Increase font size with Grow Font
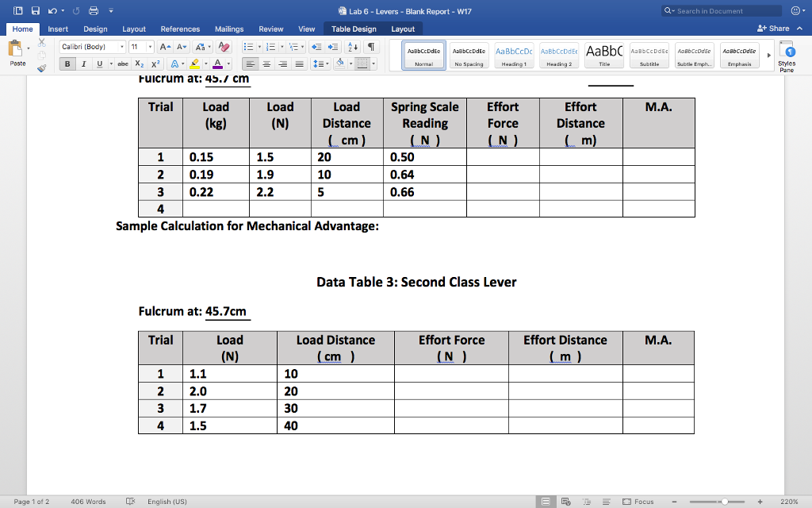This screenshot has height=508, width=812. pyautogui.click(x=164, y=46)
